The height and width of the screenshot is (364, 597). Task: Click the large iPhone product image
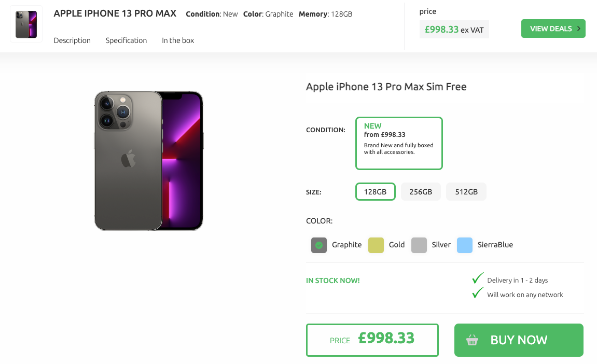(x=149, y=160)
